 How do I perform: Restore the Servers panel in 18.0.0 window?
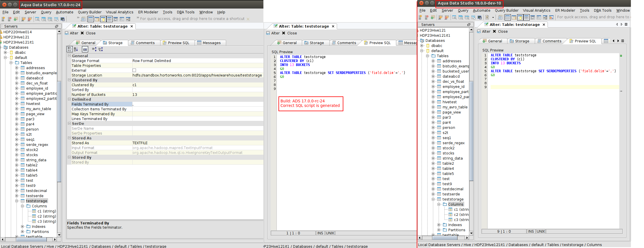[469, 24]
